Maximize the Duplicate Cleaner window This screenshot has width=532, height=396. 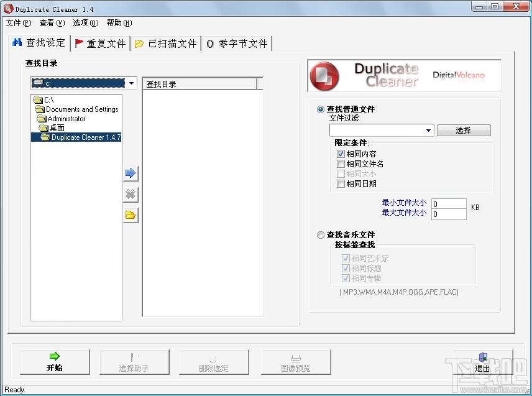point(495,6)
